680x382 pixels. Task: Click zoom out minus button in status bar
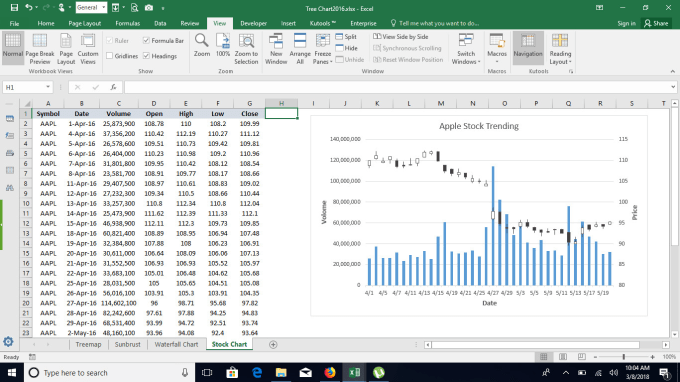(595, 357)
